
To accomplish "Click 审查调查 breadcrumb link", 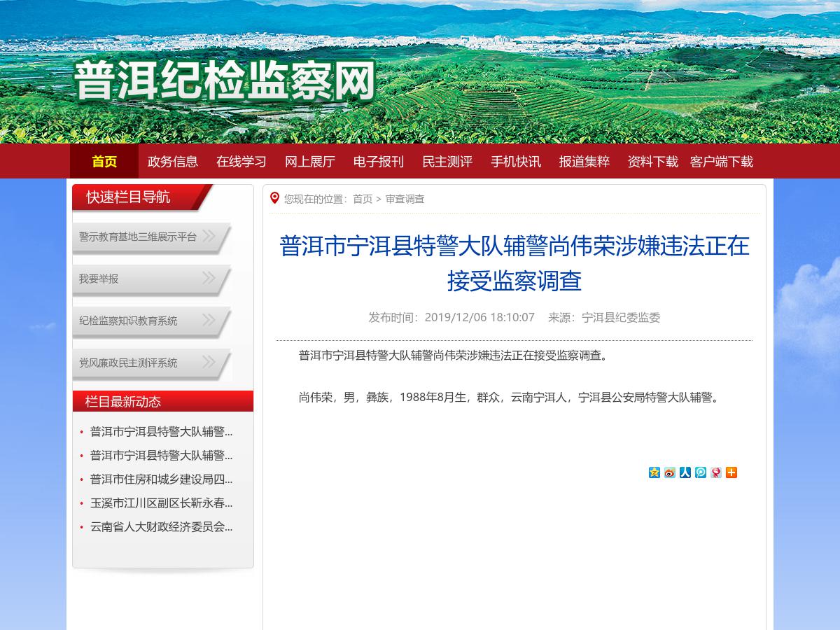I will click(x=405, y=199).
